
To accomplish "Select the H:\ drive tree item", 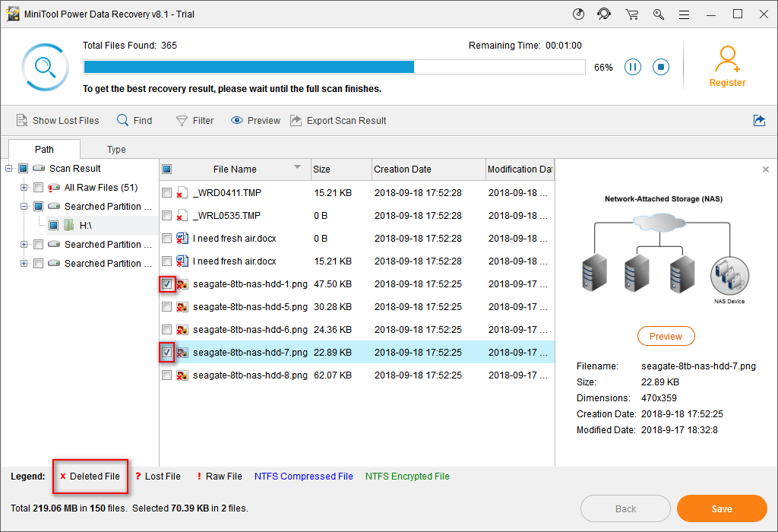I will pyautogui.click(x=85, y=226).
